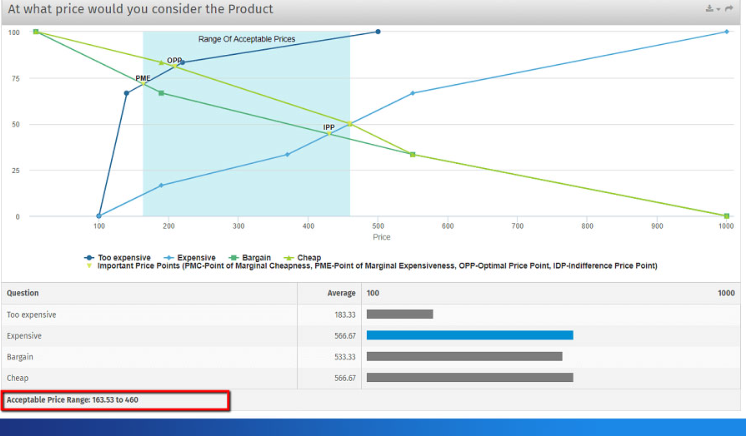The image size is (748, 438).
Task: Open the download options dropdown arrow
Action: click(719, 10)
